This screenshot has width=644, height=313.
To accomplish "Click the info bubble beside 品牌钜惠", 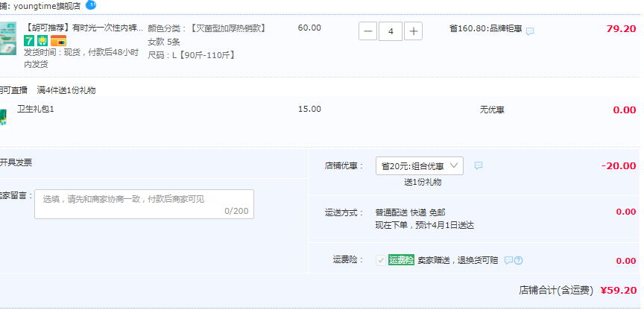I will pyautogui.click(x=530, y=31).
